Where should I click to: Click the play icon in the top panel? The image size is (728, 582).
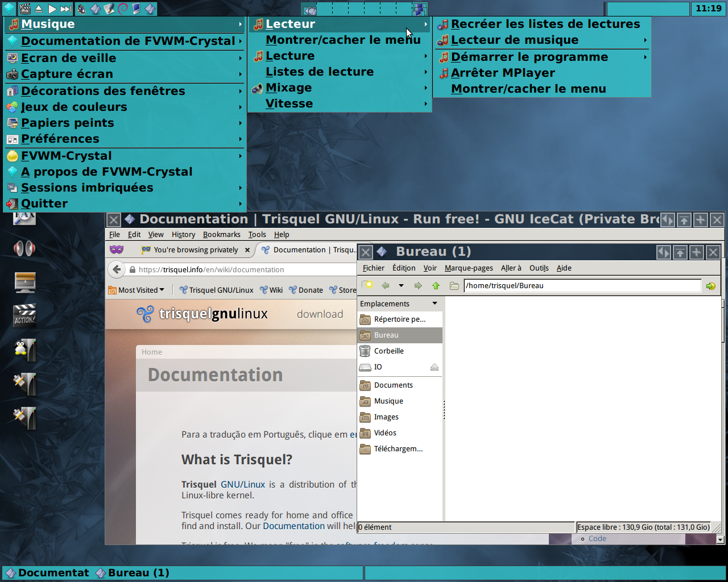(52, 9)
